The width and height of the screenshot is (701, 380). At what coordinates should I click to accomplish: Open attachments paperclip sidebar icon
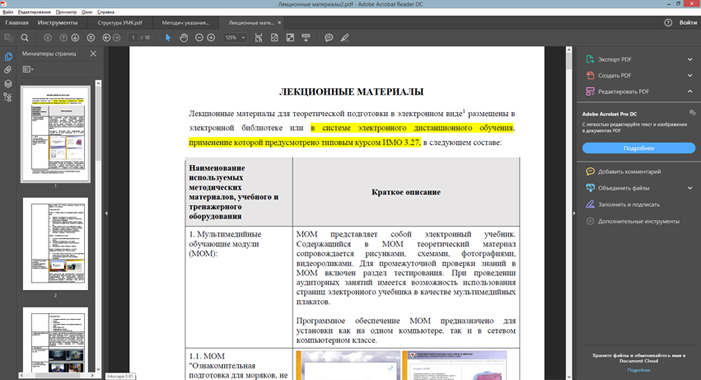click(x=8, y=70)
